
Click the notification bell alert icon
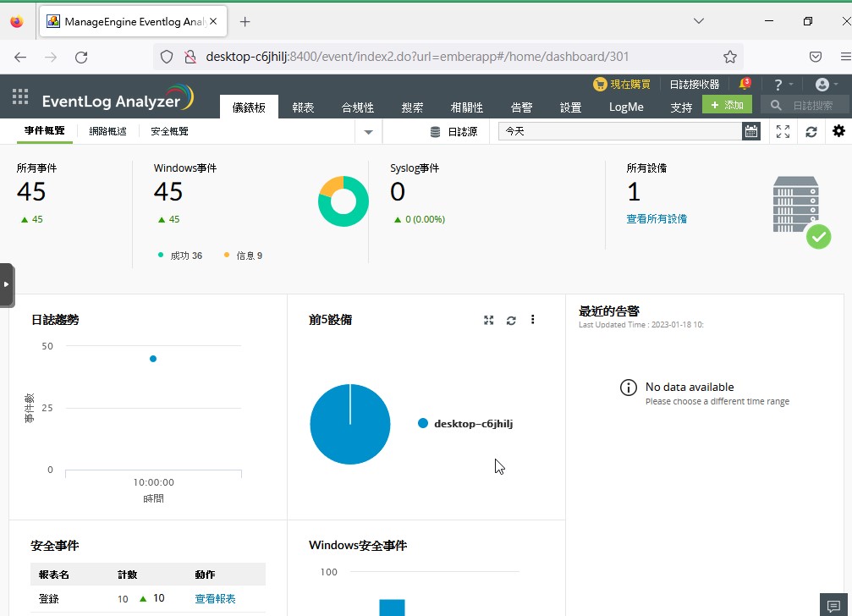[x=745, y=85]
